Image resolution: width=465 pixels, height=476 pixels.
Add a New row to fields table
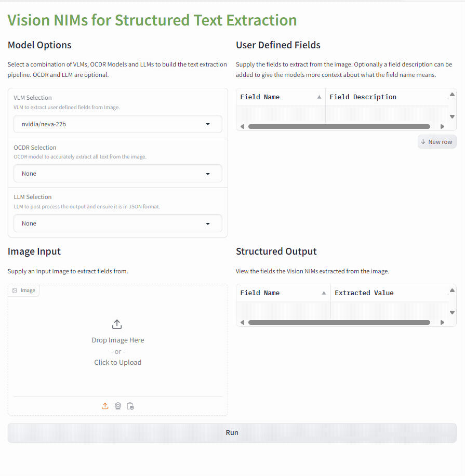pyautogui.click(x=436, y=142)
